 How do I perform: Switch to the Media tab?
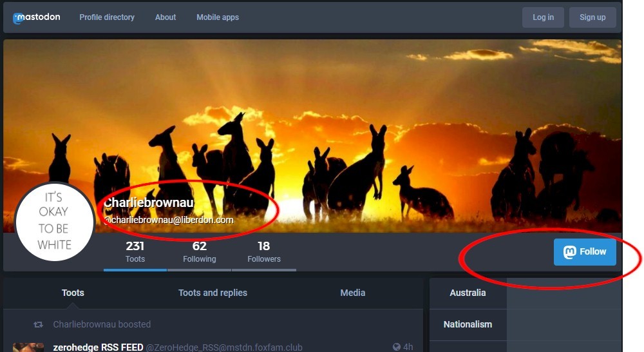(x=353, y=293)
